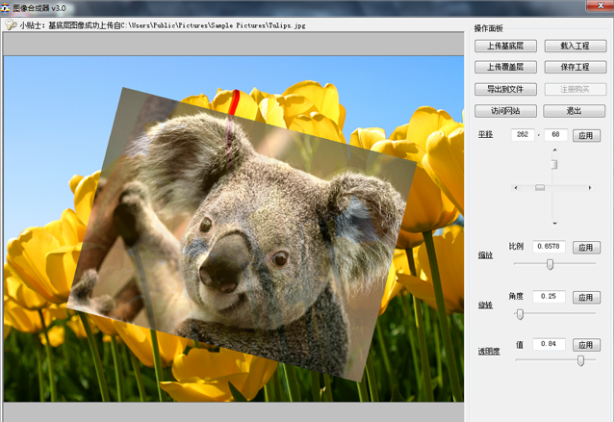
Task: Open 访问网站 visit website button
Action: point(506,111)
